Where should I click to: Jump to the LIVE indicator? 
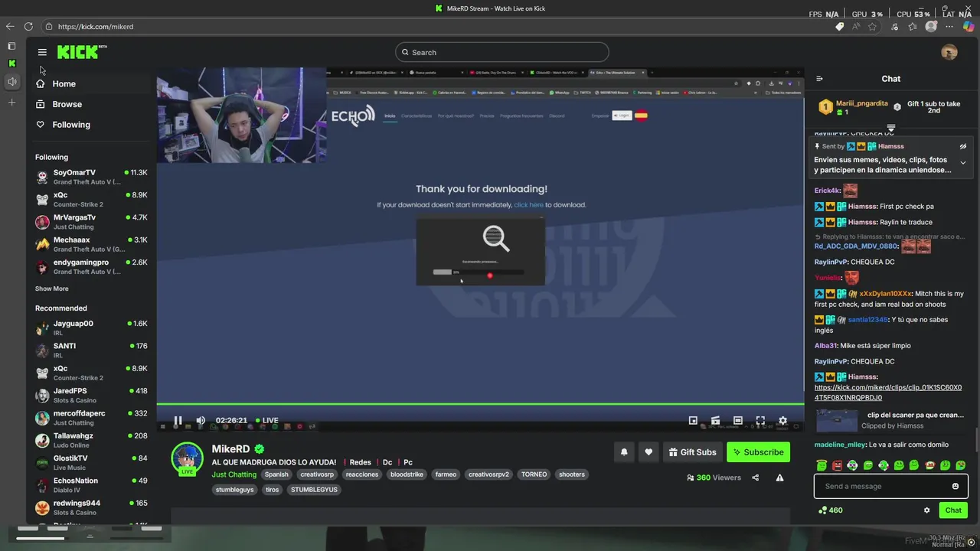[x=266, y=420]
